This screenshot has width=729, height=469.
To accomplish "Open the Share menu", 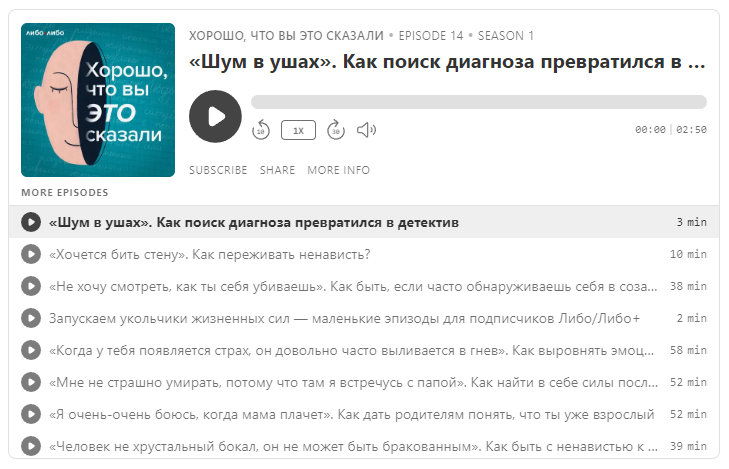I will pos(278,170).
